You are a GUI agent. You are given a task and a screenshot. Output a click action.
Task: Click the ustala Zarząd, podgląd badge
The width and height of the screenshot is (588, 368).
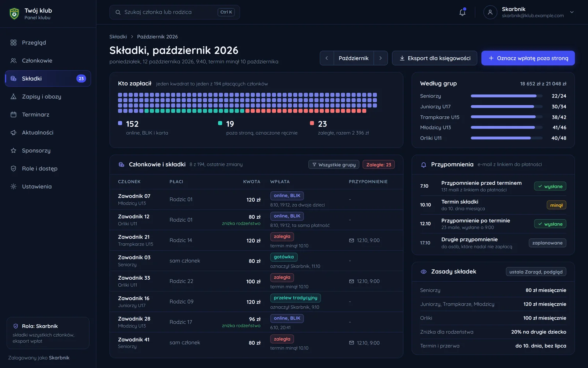[536, 272]
